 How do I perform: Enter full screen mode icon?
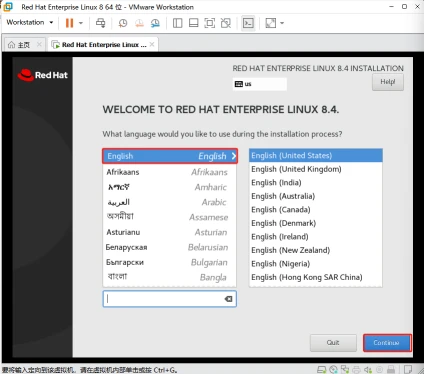click(x=209, y=23)
